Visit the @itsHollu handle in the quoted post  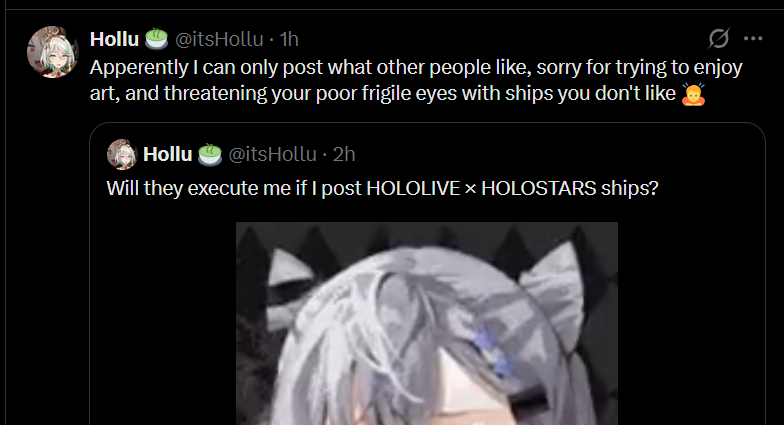click(x=272, y=154)
